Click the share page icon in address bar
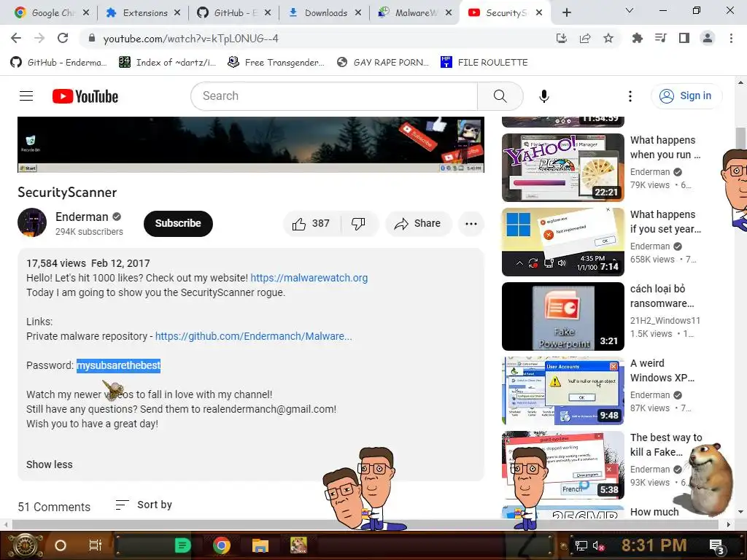 click(x=585, y=38)
